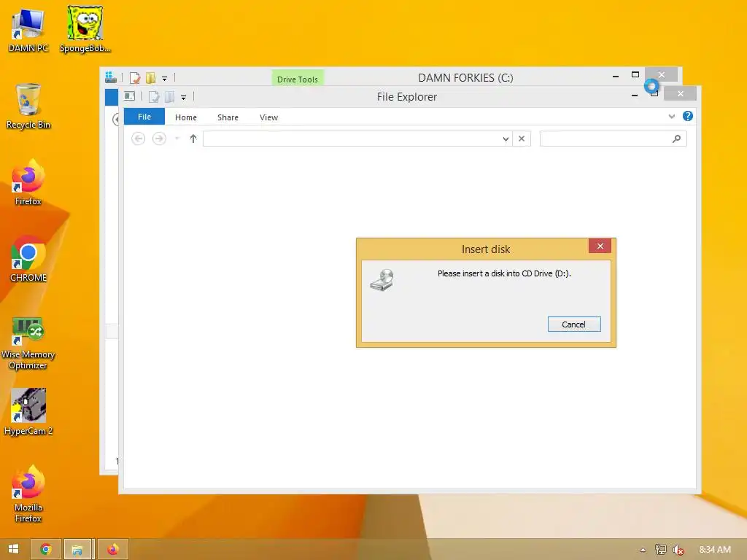Screen dimensions: 747x560
Task: Launch Firefox from the desktop
Action: 28,183
